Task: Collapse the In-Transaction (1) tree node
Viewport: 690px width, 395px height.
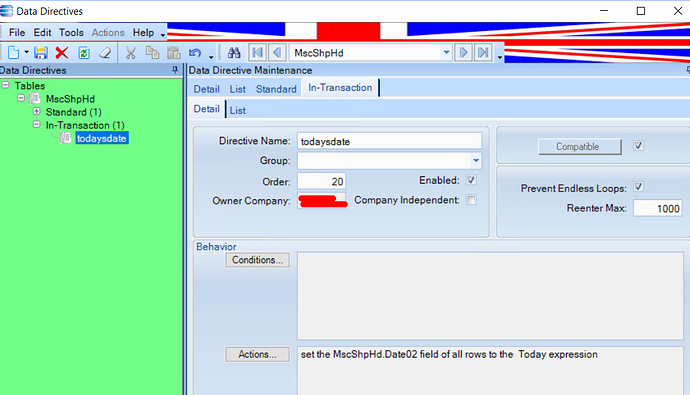Action: pos(37,124)
